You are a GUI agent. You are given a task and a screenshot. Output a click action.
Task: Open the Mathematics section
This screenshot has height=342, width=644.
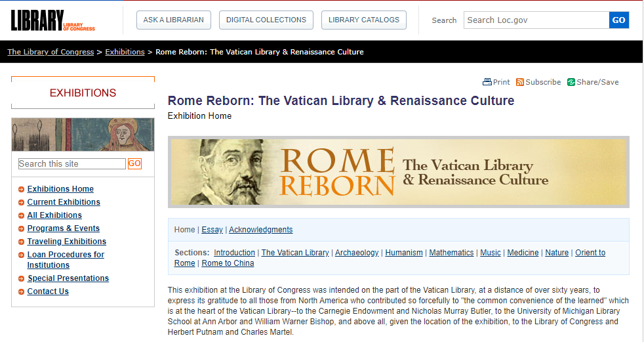pyautogui.click(x=451, y=253)
